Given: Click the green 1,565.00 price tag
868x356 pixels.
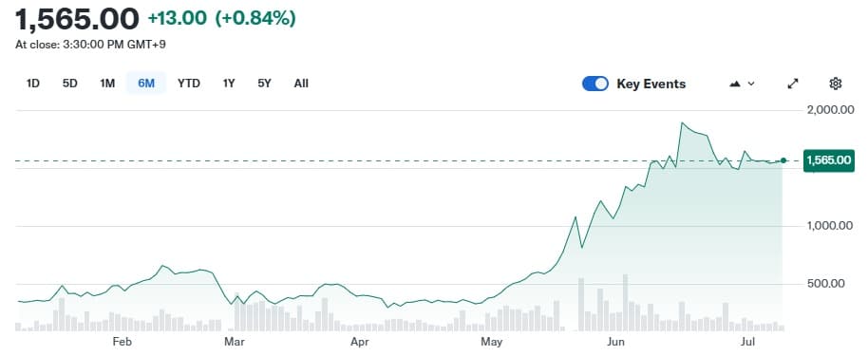Looking at the screenshot, I should point(829,160).
